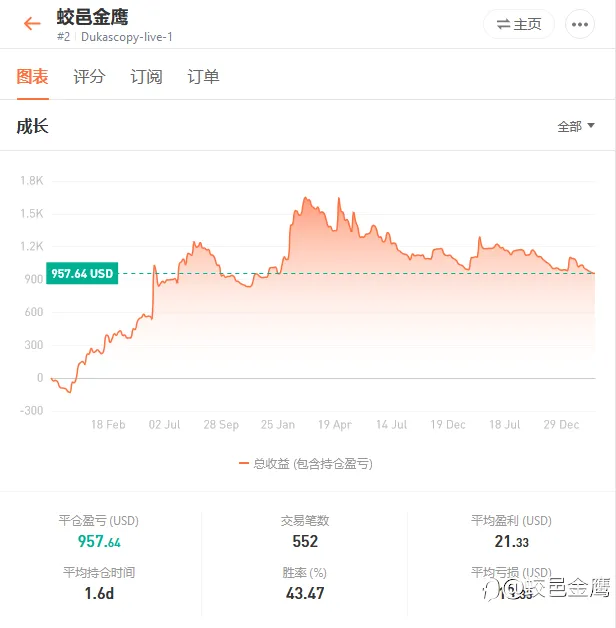
Task: Click the 平均持仓时间 1.6d statistic
Action: tap(99, 594)
